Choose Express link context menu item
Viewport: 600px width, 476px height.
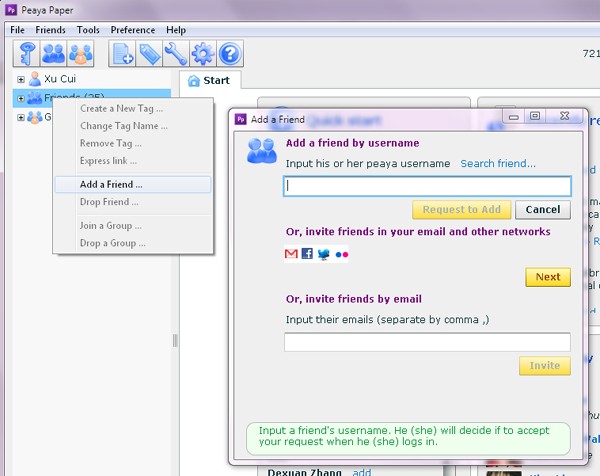tap(133, 161)
